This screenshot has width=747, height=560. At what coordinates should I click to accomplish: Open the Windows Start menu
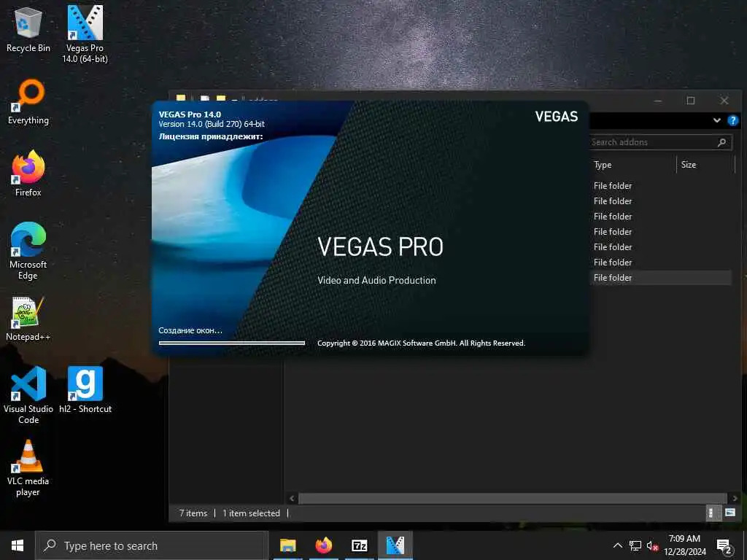[x=18, y=545]
